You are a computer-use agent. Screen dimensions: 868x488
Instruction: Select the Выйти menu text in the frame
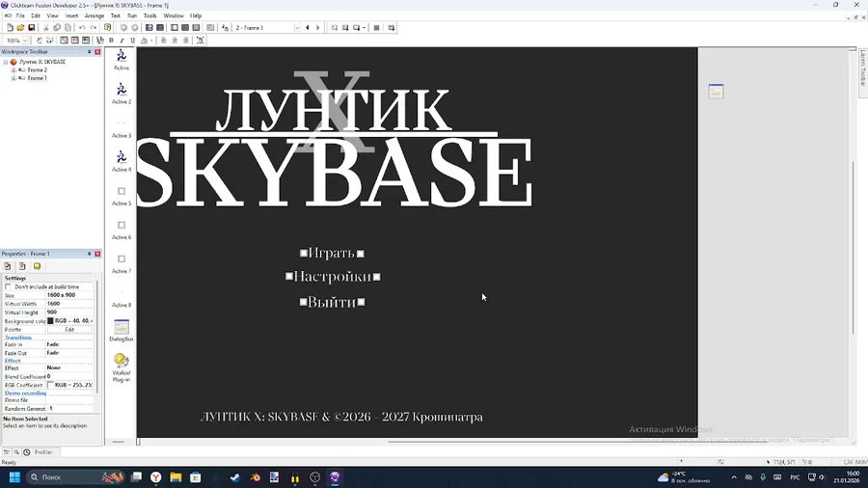tap(332, 302)
